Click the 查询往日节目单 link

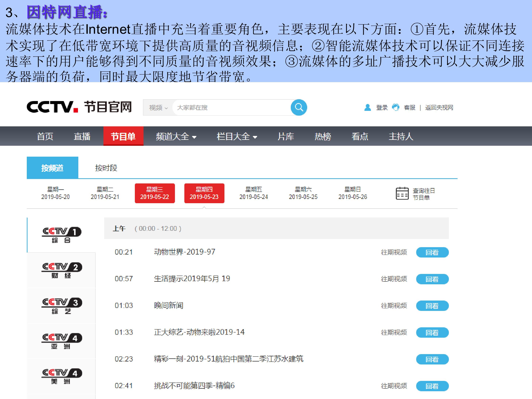[x=424, y=194]
